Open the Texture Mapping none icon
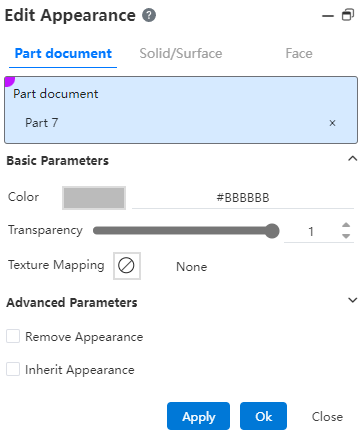Image resolution: width=362 pixels, height=435 pixels. tap(127, 266)
